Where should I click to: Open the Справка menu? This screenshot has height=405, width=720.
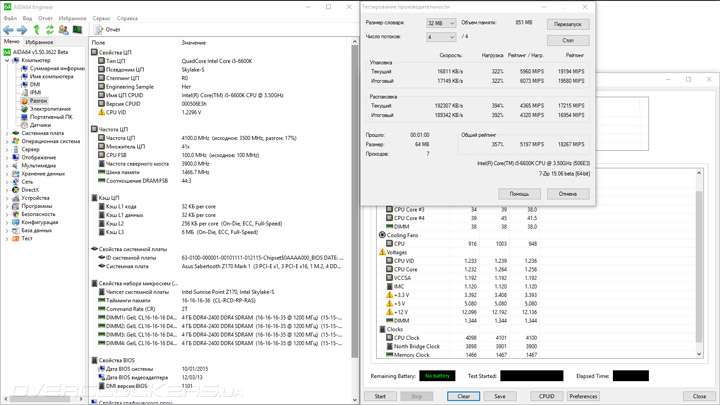pos(127,18)
